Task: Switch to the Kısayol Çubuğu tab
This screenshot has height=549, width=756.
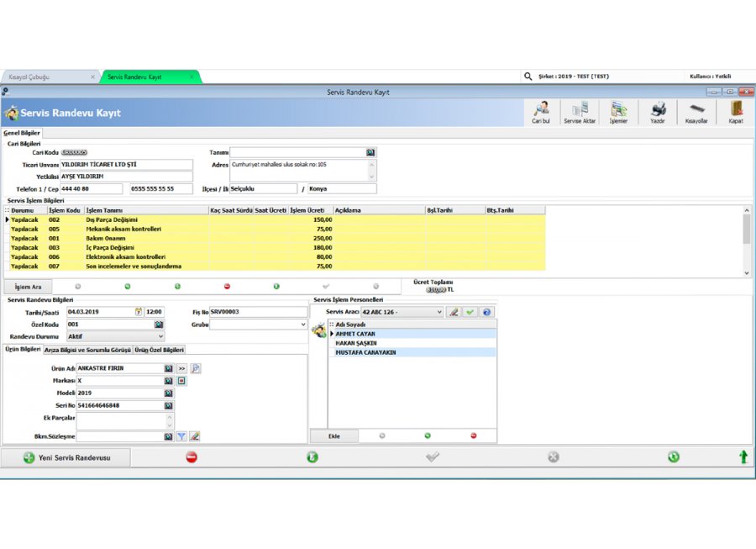Action: coord(50,77)
